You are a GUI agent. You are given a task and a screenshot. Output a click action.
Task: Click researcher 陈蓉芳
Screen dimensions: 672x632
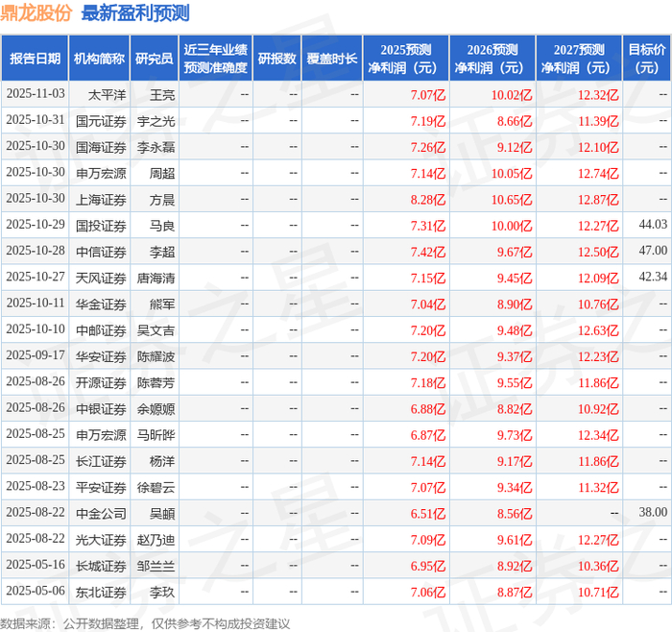(x=156, y=382)
